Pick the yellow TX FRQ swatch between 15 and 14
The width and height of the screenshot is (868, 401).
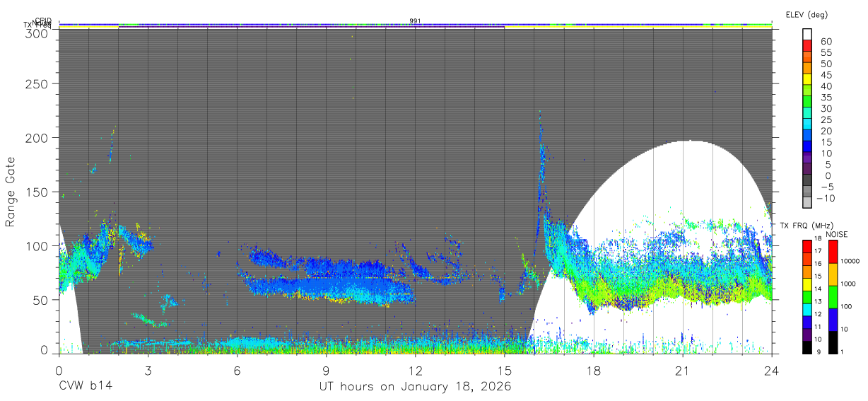tap(808, 283)
